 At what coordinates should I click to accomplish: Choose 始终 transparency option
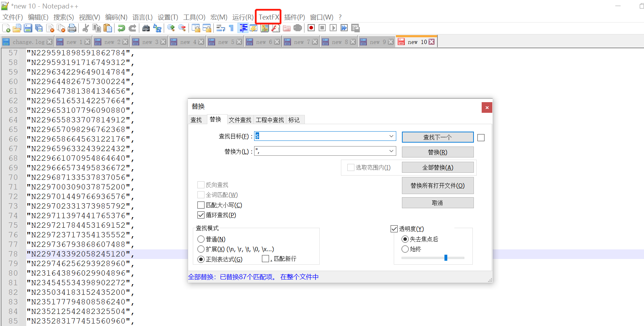coord(405,249)
